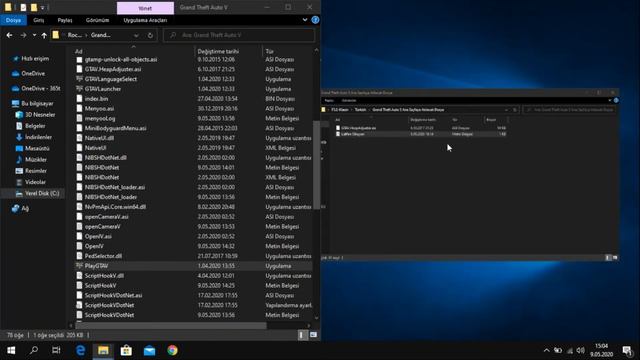640x360 pixels.
Task: Click the horizontal scrollbar thumb in the file list
Action: click(171, 326)
